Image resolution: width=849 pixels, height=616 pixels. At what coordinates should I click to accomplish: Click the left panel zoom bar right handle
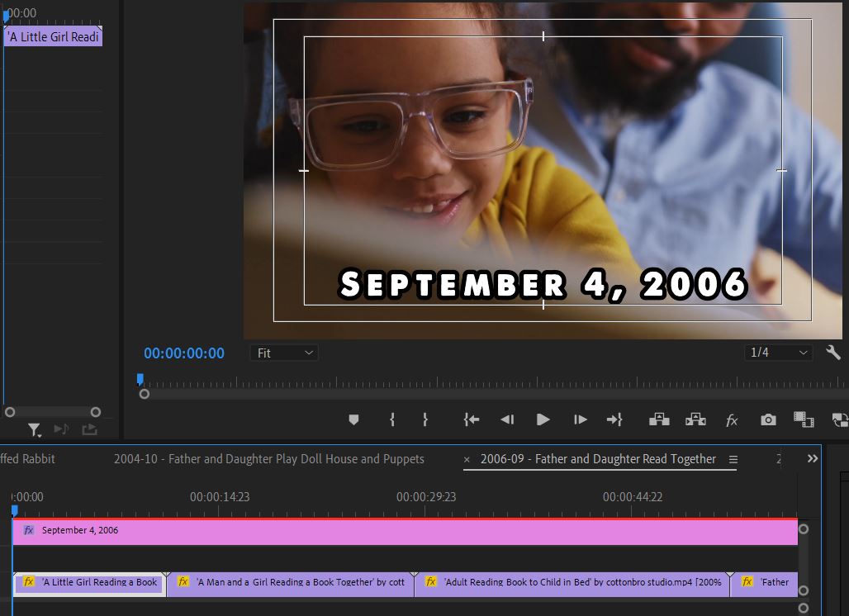(x=96, y=412)
